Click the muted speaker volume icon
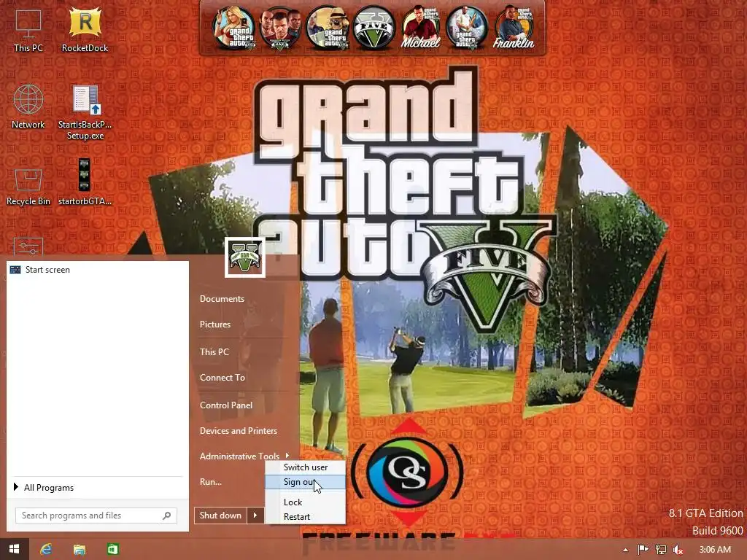 point(678,550)
